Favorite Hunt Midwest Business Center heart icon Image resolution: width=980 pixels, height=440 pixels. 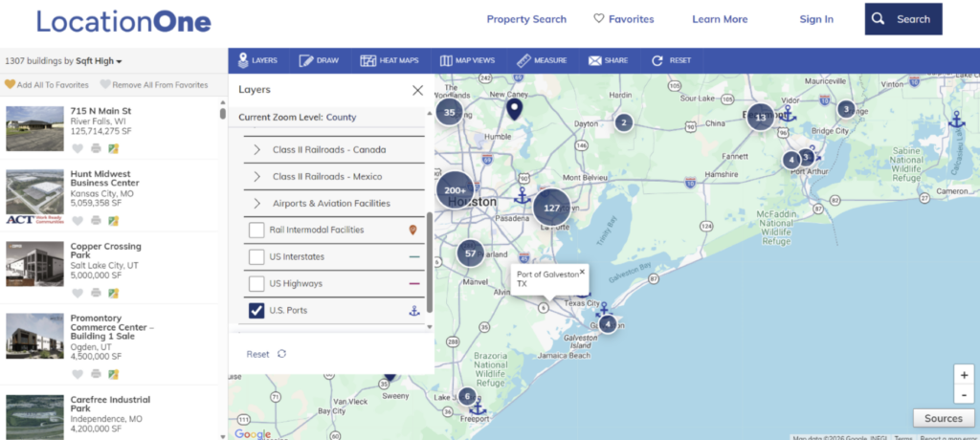pyautogui.click(x=78, y=221)
